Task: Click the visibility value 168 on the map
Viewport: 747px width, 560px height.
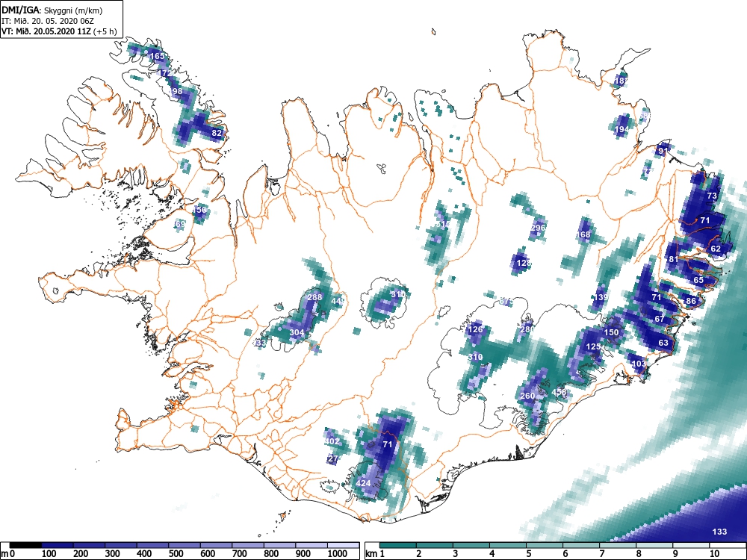Action: (x=583, y=234)
